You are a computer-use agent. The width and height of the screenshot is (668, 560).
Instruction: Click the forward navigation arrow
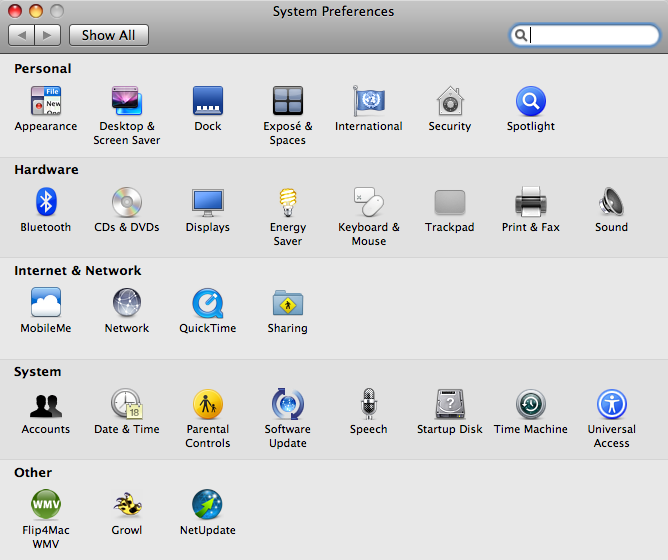[48, 35]
